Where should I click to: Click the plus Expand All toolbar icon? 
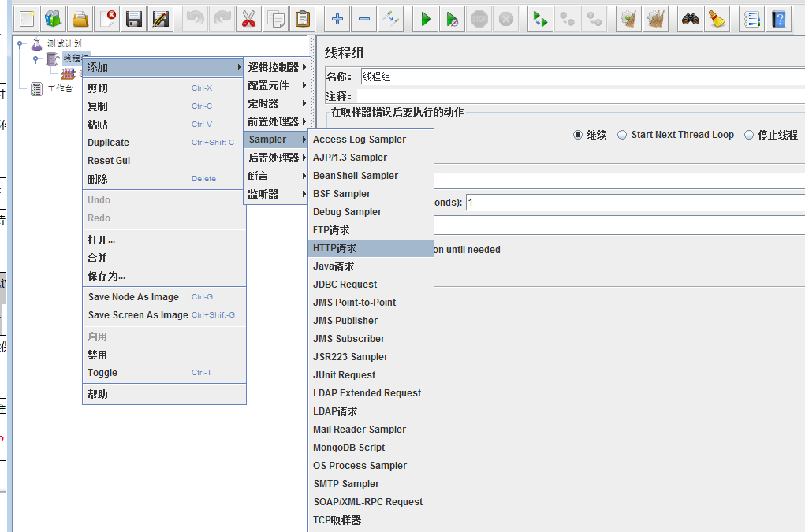337,19
